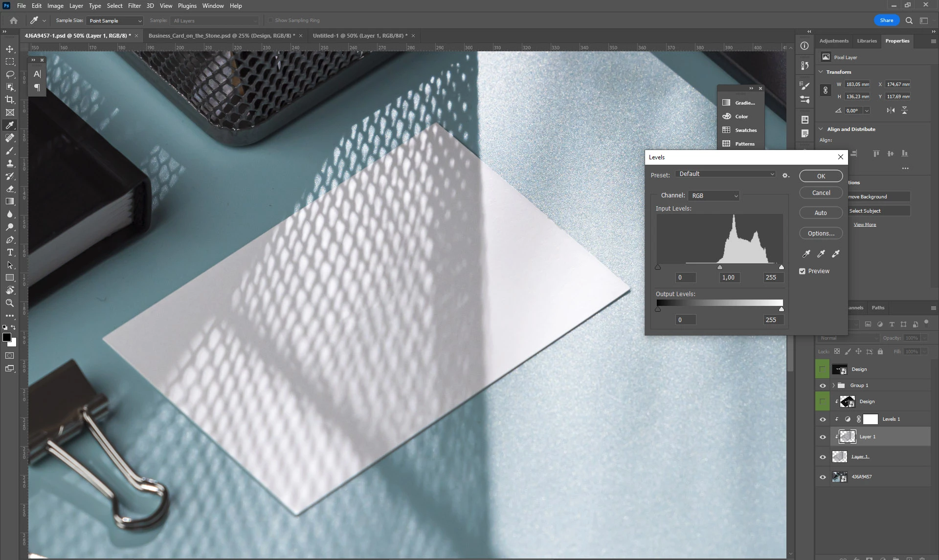This screenshot has height=560, width=939.
Task: Open the Preset Default dropdown
Action: pos(725,174)
